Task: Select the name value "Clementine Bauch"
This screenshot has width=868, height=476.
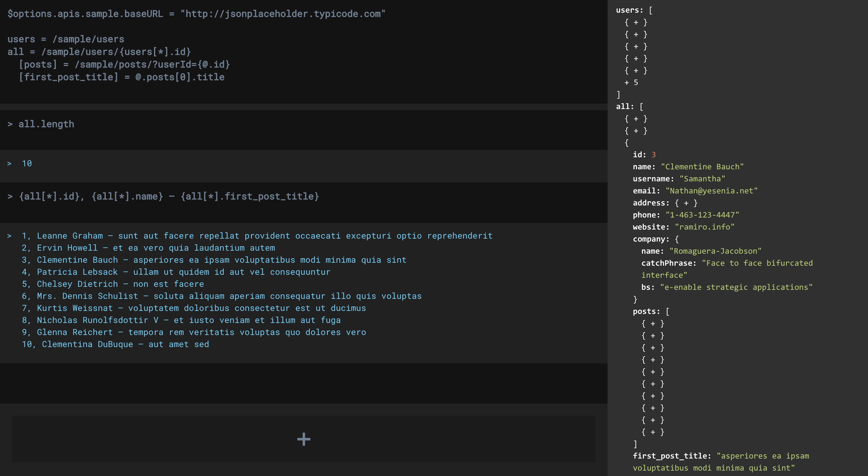Action: coord(702,167)
